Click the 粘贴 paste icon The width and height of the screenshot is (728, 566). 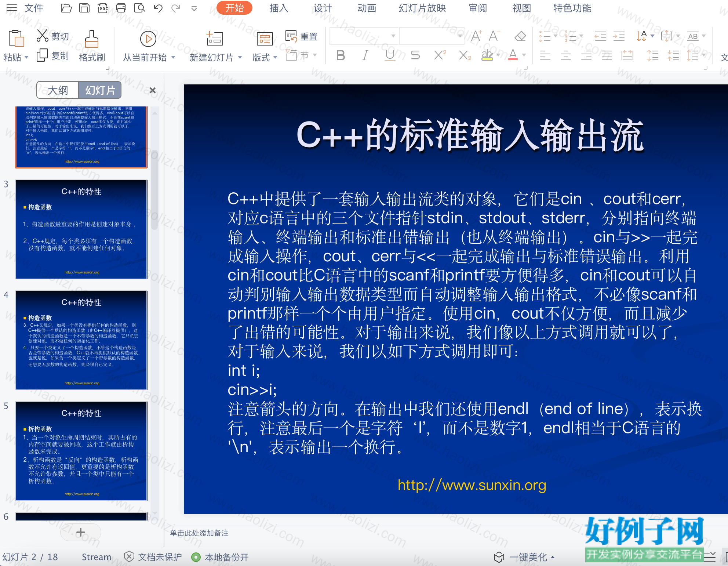(x=16, y=39)
